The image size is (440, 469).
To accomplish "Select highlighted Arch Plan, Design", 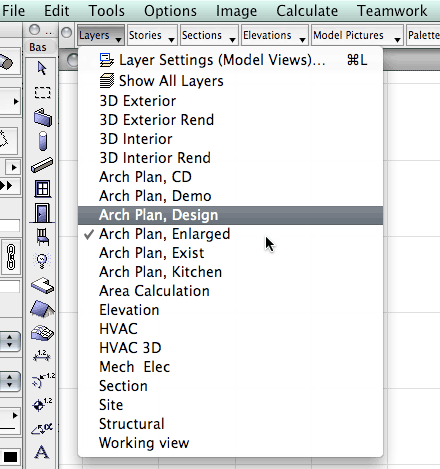I will [230, 215].
